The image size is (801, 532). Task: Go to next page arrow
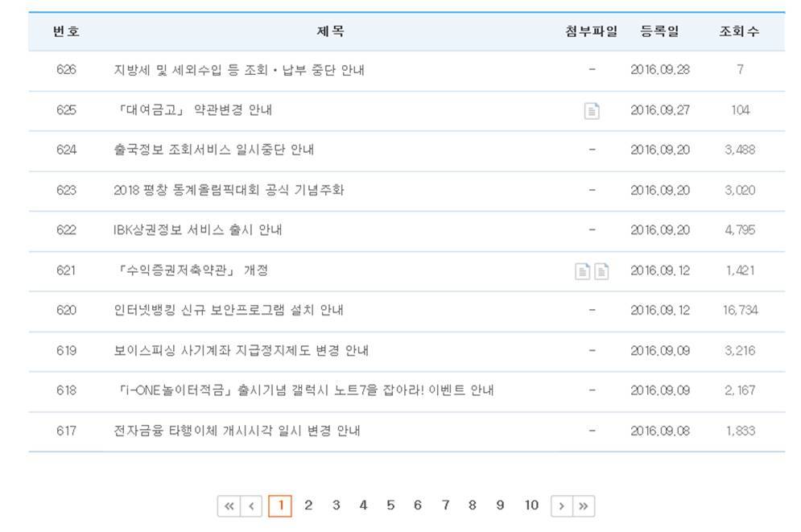561,506
